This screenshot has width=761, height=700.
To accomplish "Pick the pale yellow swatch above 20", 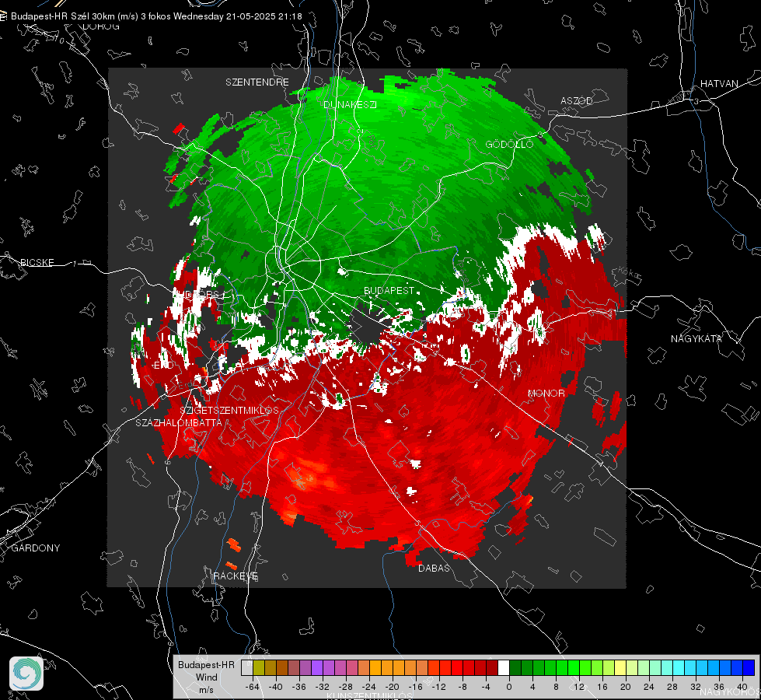I will tap(621, 668).
